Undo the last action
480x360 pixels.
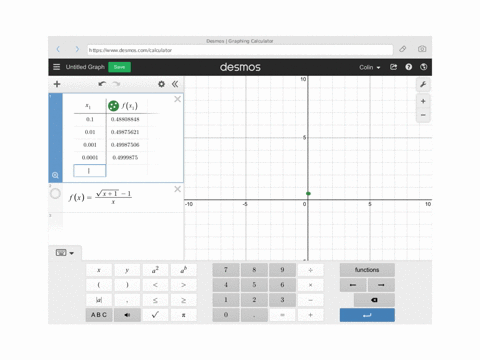tap(102, 84)
